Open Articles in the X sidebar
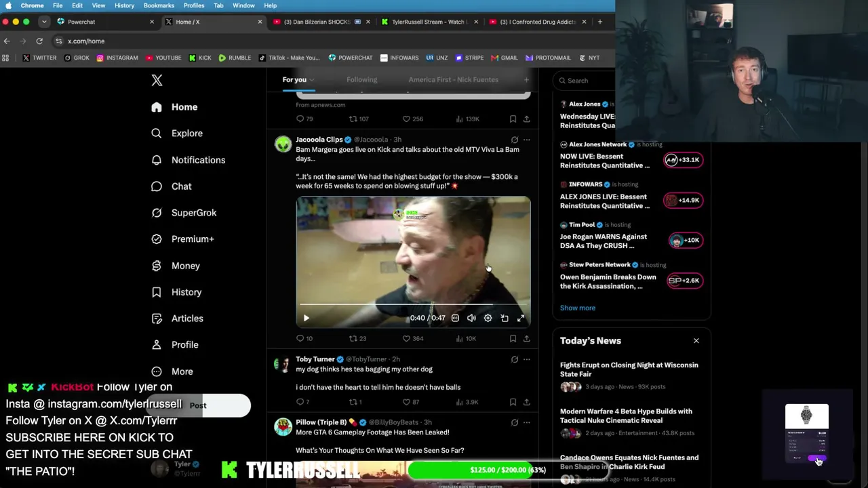Viewport: 868px width, 488px height. coord(177,319)
